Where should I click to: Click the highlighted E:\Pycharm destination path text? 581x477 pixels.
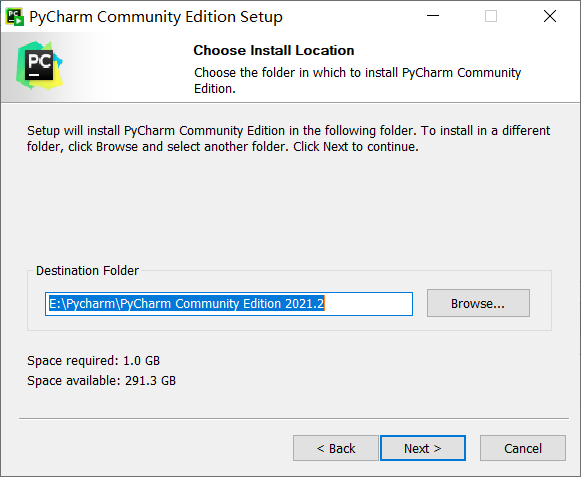[187, 304]
